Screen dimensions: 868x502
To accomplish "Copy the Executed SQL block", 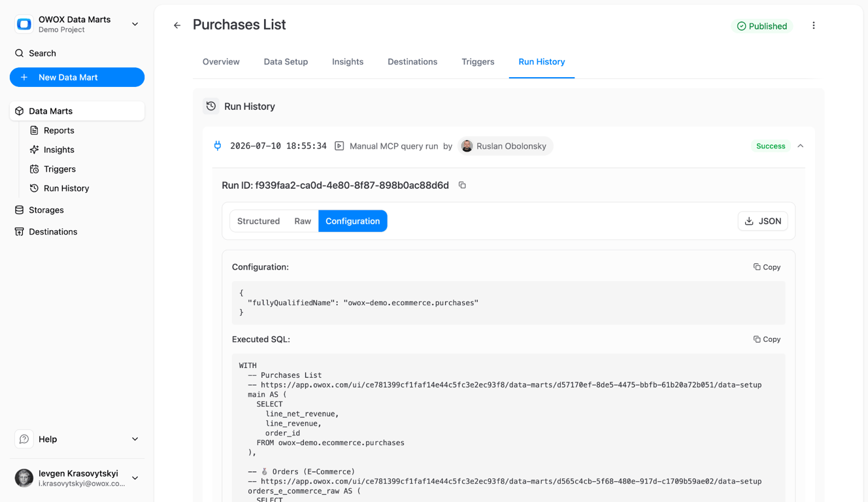I will pos(767,339).
